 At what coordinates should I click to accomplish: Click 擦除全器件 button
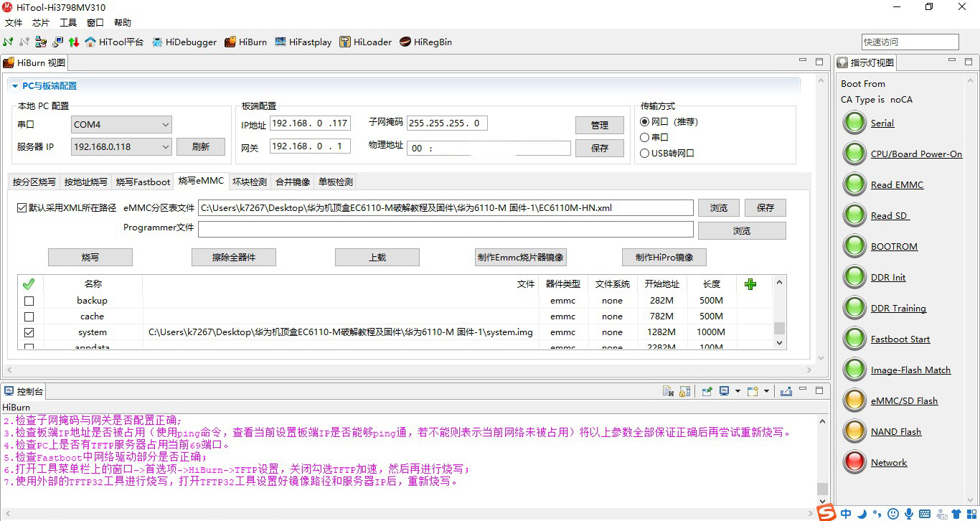click(x=234, y=257)
